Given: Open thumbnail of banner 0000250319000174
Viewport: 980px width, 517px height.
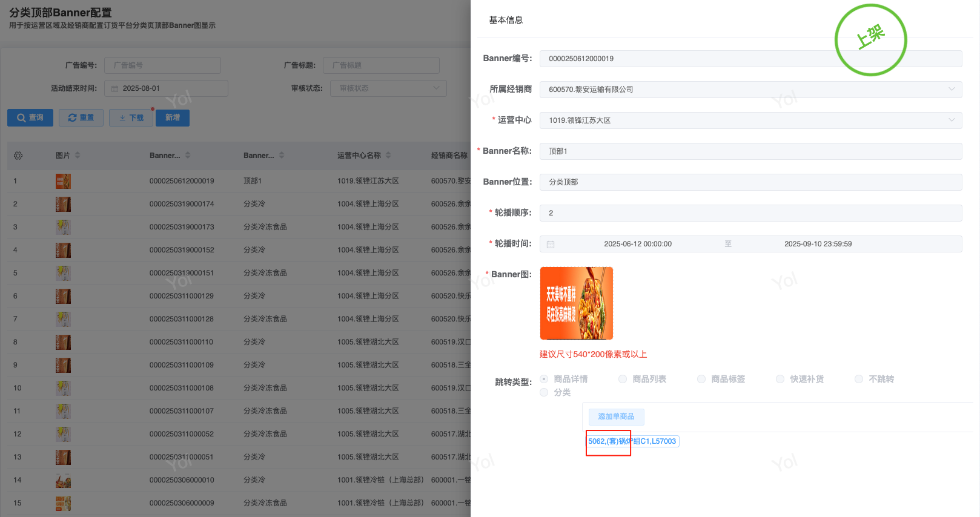Looking at the screenshot, I should click(x=63, y=204).
